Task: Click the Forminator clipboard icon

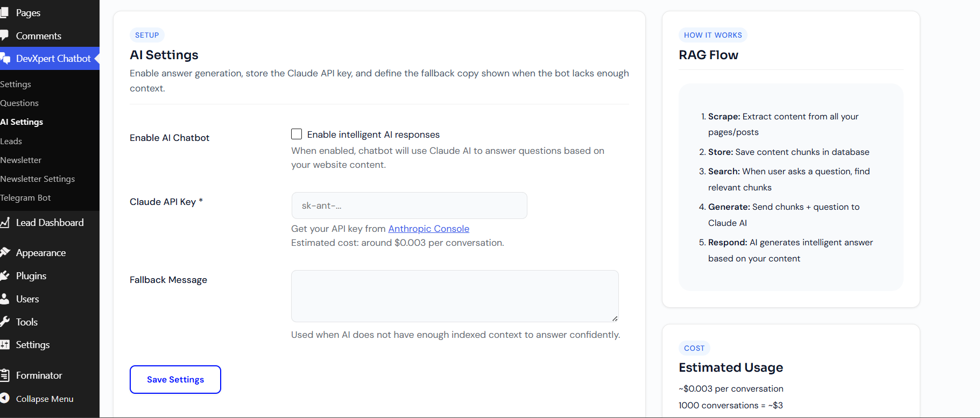Action: click(x=5, y=375)
